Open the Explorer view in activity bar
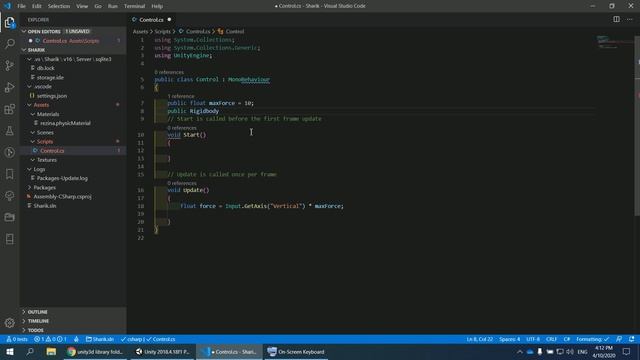Viewport: 640px width, 360px height. 9,22
